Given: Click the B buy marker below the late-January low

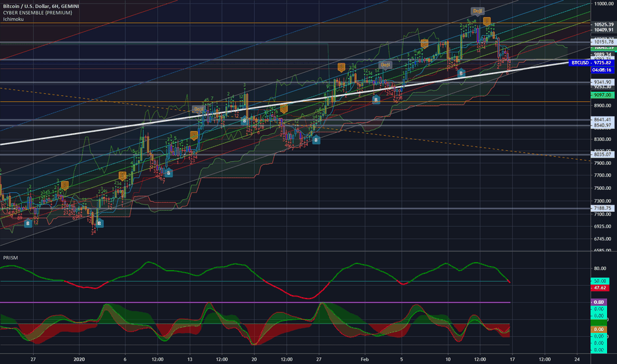Looking at the screenshot, I should coord(316,140).
